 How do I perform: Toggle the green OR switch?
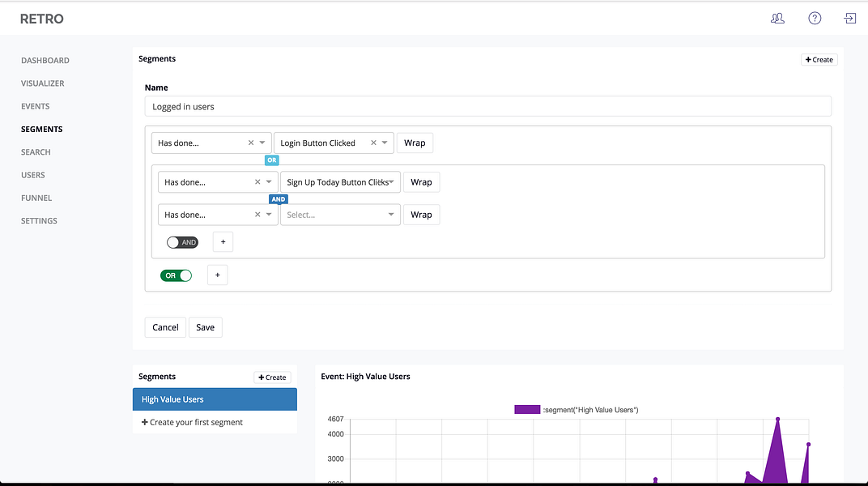click(176, 275)
